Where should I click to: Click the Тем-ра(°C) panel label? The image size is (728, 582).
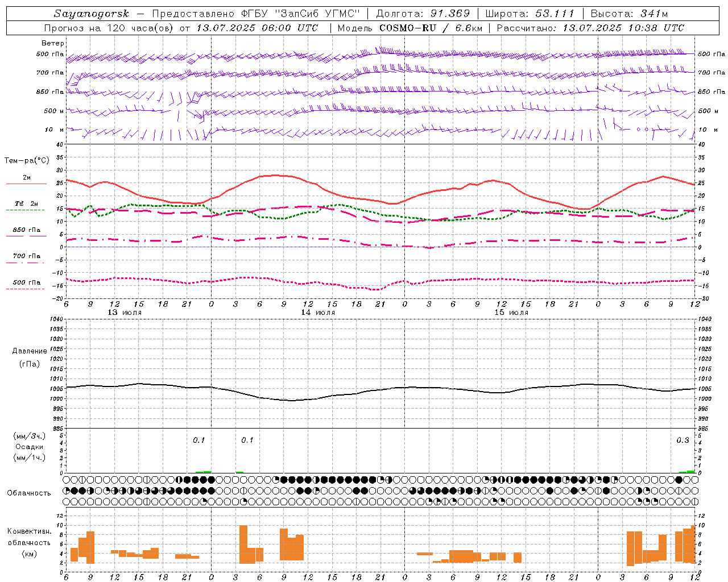point(27,161)
